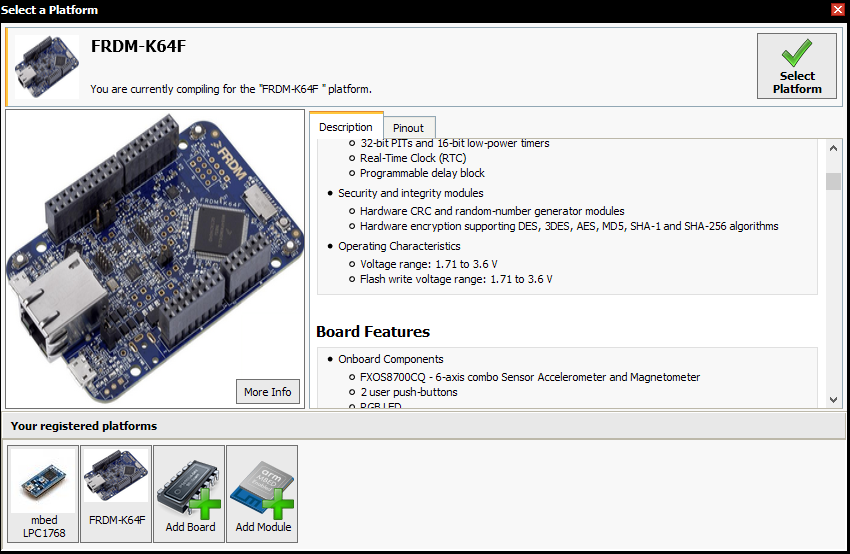850x554 pixels.
Task: Click the Add Board icon
Action: 189,494
